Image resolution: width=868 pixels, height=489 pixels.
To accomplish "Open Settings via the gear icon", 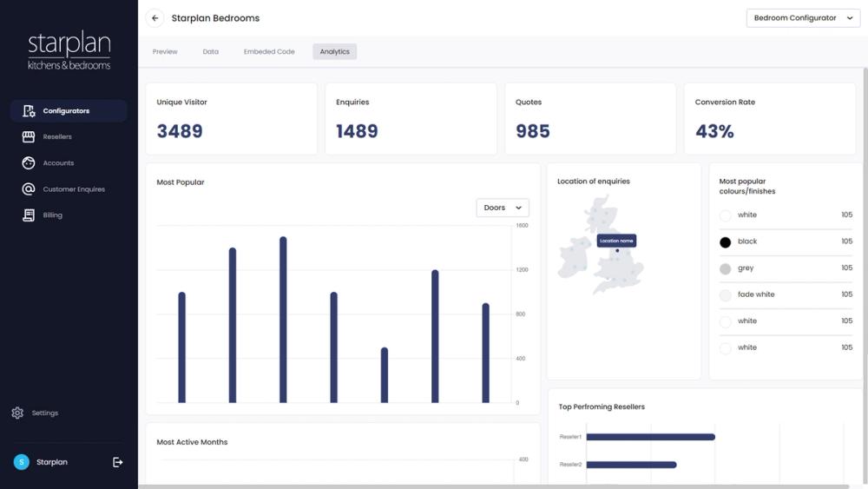I will pyautogui.click(x=17, y=413).
